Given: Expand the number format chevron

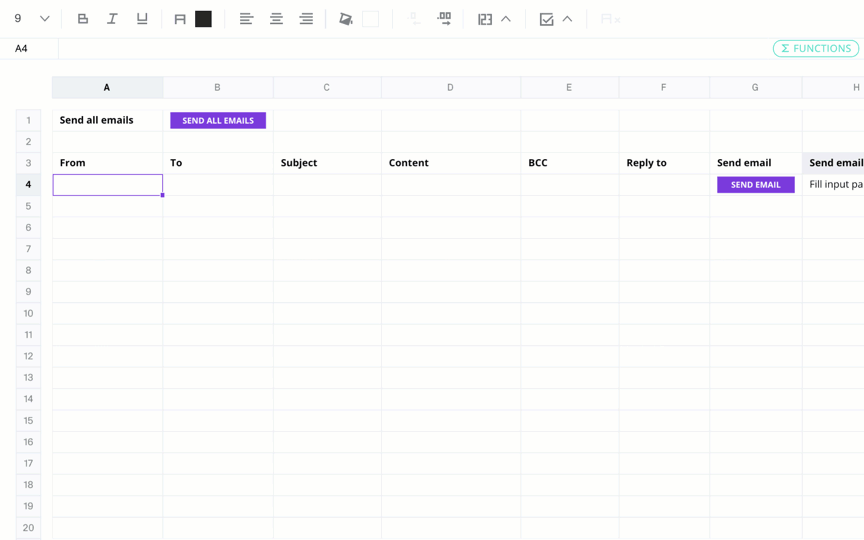Looking at the screenshot, I should (x=506, y=19).
